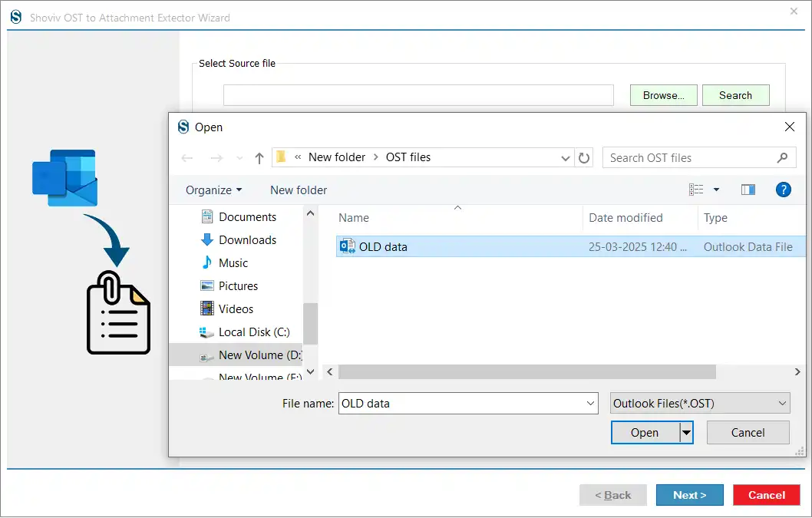Click the New Volume (D:) drive icon

(x=206, y=356)
